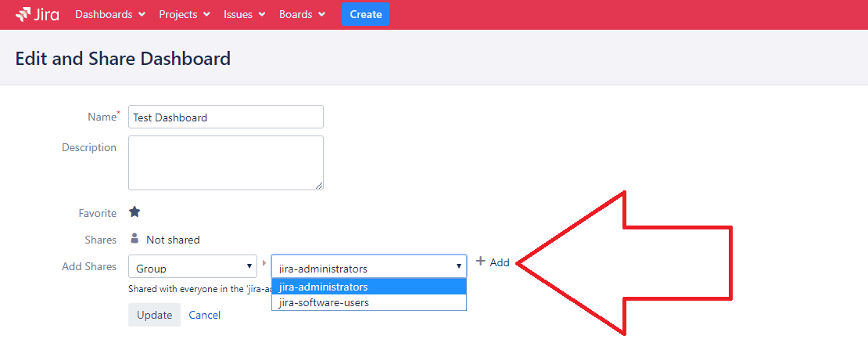Click the Update button

click(x=155, y=315)
